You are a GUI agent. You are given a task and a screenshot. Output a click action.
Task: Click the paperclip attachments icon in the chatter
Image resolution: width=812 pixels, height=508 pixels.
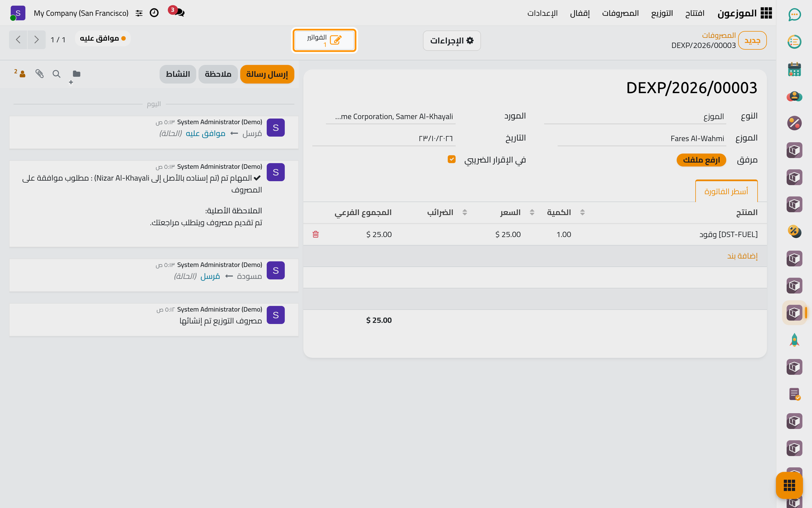40,74
